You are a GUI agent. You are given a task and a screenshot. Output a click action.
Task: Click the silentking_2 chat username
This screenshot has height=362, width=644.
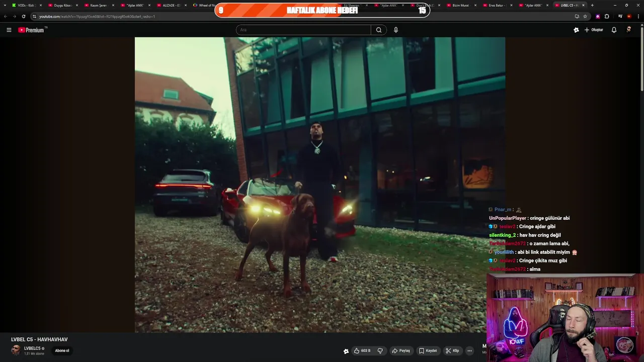point(503,235)
